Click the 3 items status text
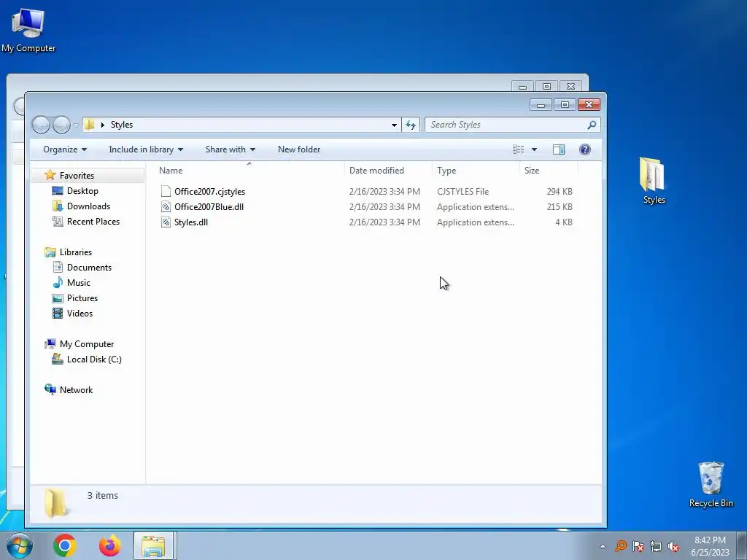Image resolution: width=747 pixels, height=560 pixels. tap(102, 496)
